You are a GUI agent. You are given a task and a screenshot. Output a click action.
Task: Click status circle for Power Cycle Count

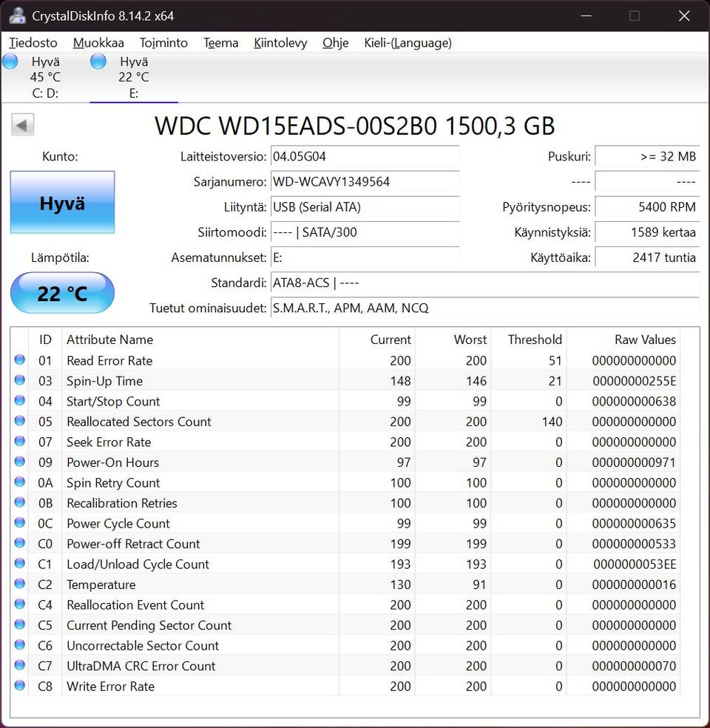click(19, 523)
